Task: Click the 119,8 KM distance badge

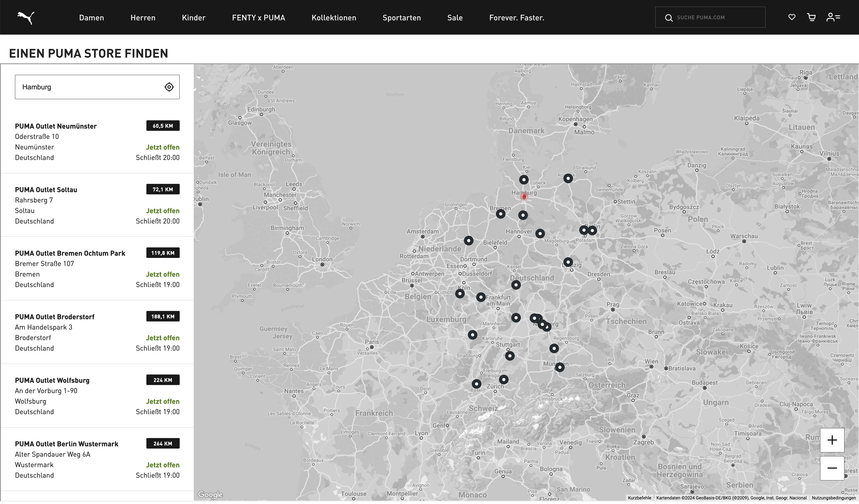Action: 163,253
